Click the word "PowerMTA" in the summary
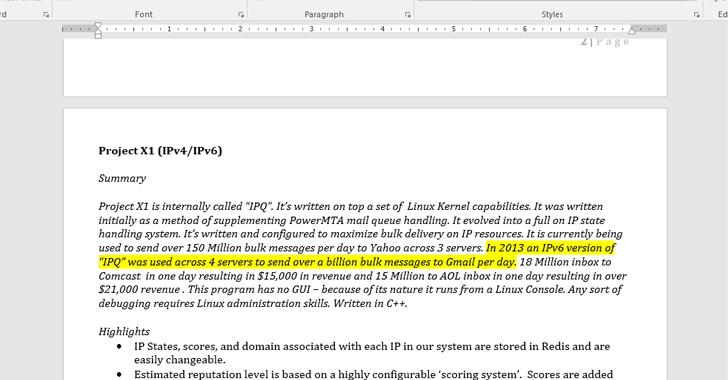728x380 pixels. (317, 220)
